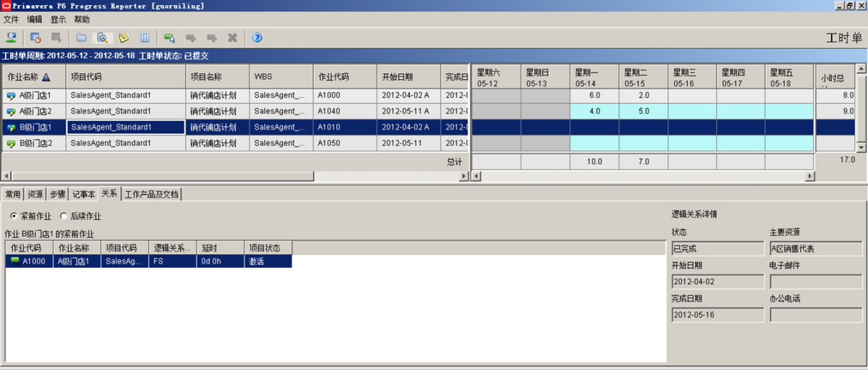Click the user login icon in toolbar
Viewport: 868px width, 370px height.
pos(12,38)
